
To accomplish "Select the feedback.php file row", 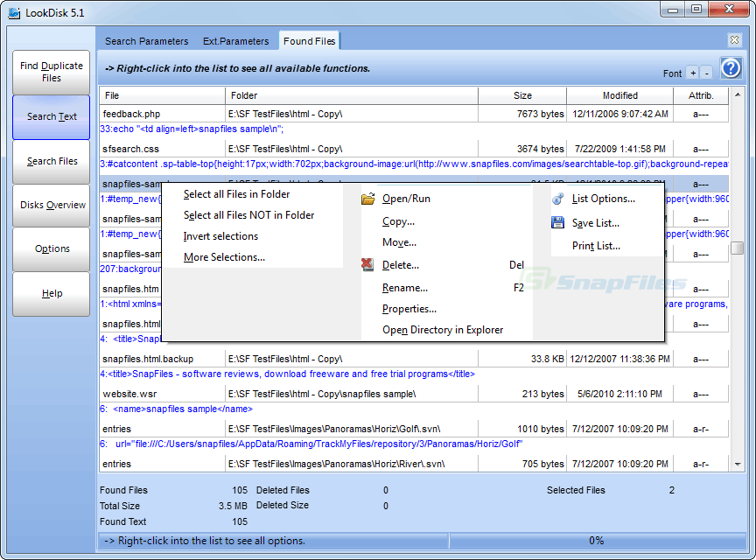I will (415, 114).
